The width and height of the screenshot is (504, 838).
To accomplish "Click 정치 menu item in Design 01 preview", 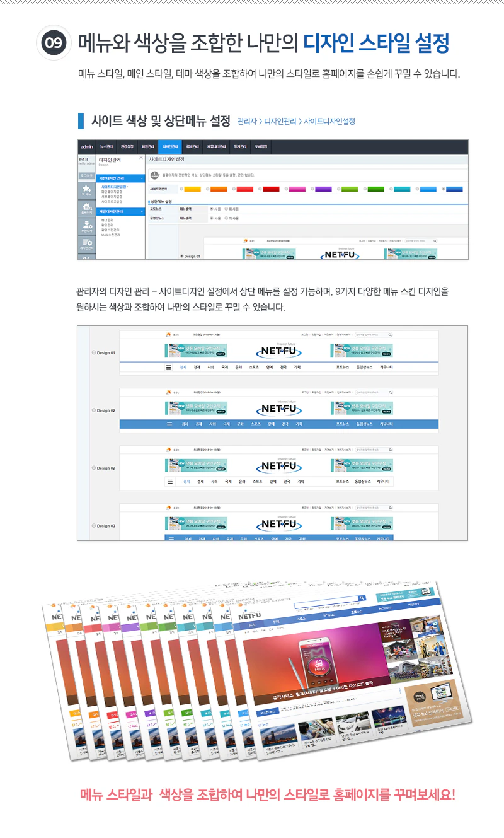I will click(183, 366).
